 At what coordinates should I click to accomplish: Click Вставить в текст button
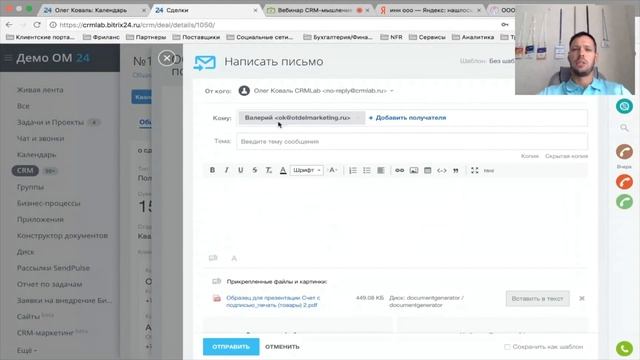click(x=538, y=299)
